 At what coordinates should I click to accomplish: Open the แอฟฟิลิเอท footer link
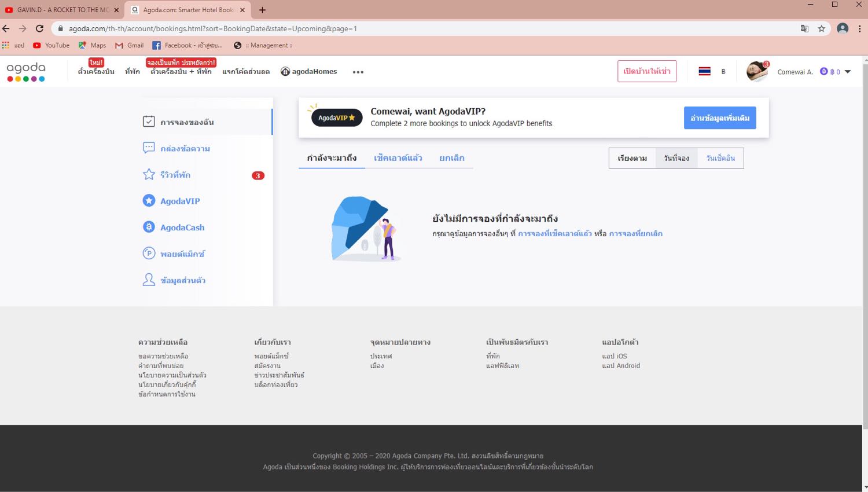[x=502, y=366]
